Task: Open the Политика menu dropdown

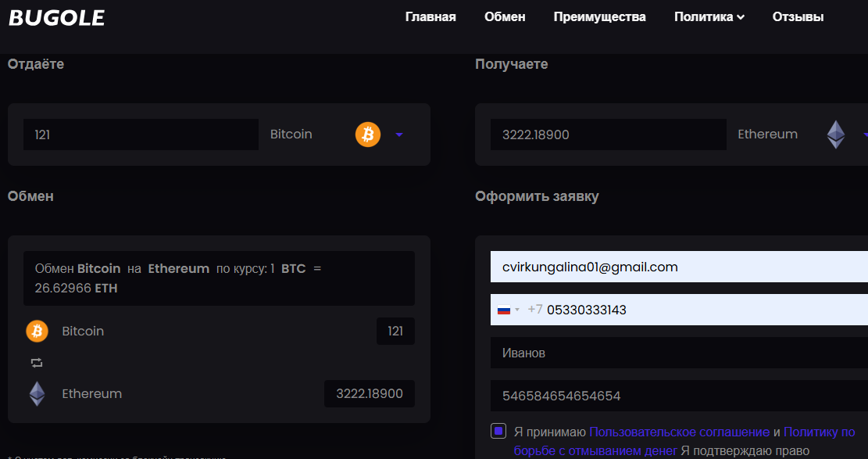Action: [x=709, y=17]
